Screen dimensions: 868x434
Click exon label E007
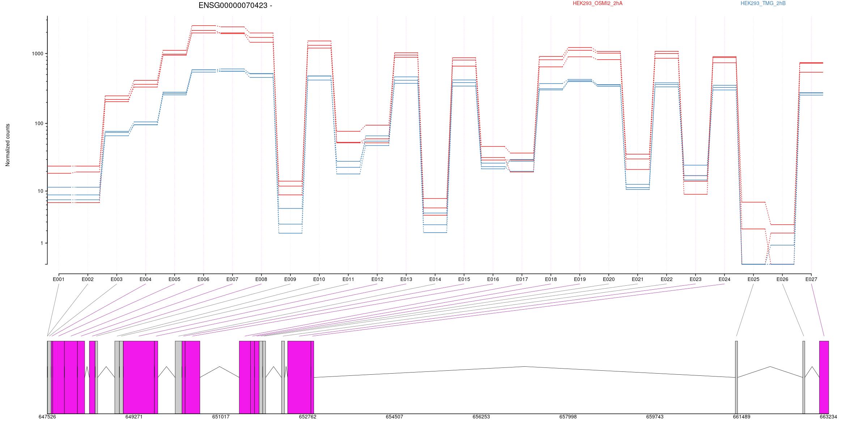pyautogui.click(x=232, y=279)
